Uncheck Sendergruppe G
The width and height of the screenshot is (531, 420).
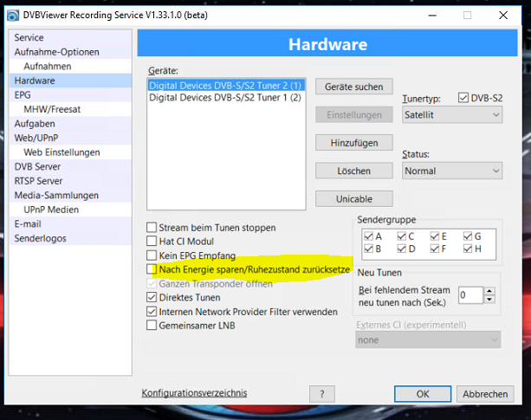468,236
